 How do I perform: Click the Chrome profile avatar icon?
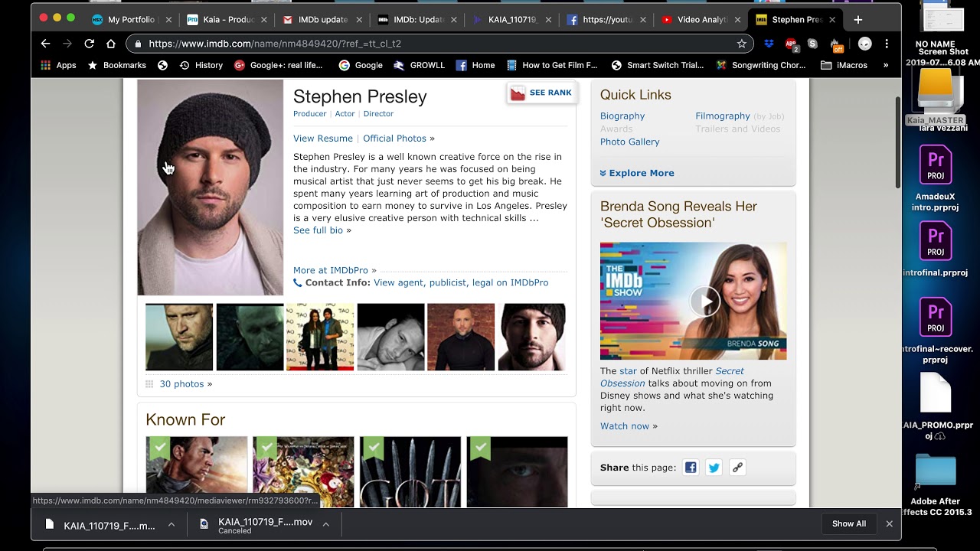864,44
